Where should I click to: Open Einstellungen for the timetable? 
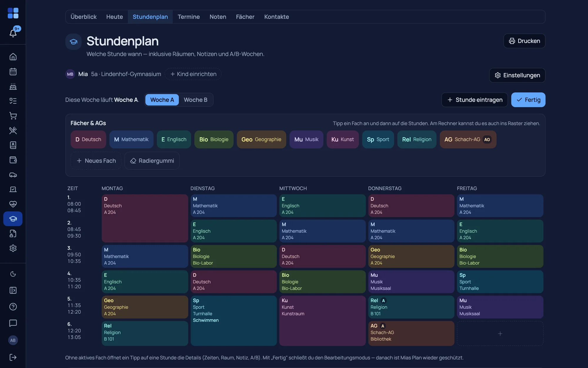517,75
